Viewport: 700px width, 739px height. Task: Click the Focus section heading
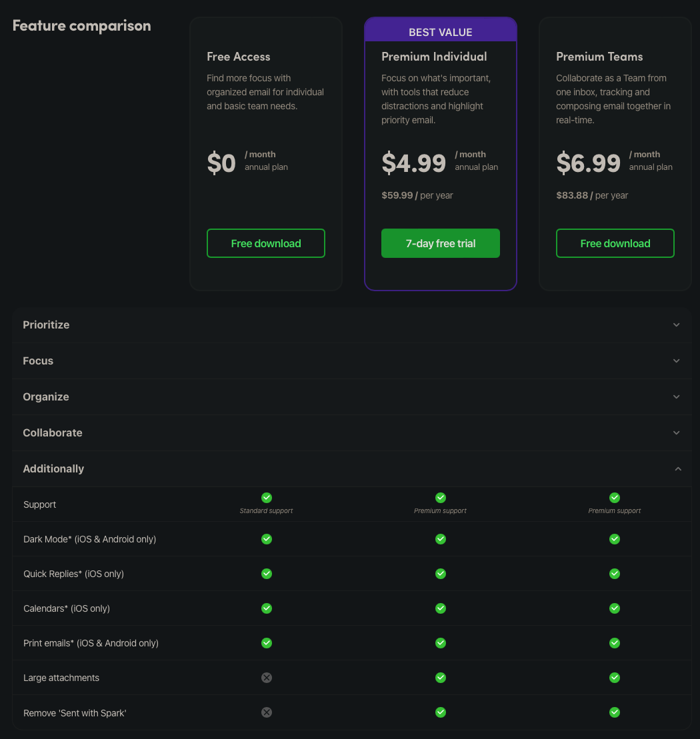pos(38,361)
